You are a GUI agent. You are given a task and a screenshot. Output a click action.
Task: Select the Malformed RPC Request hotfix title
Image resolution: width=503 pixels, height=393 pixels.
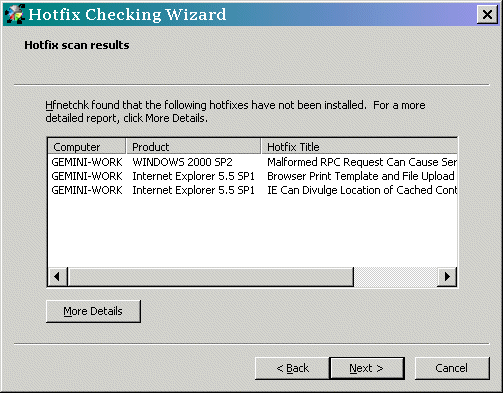point(362,162)
